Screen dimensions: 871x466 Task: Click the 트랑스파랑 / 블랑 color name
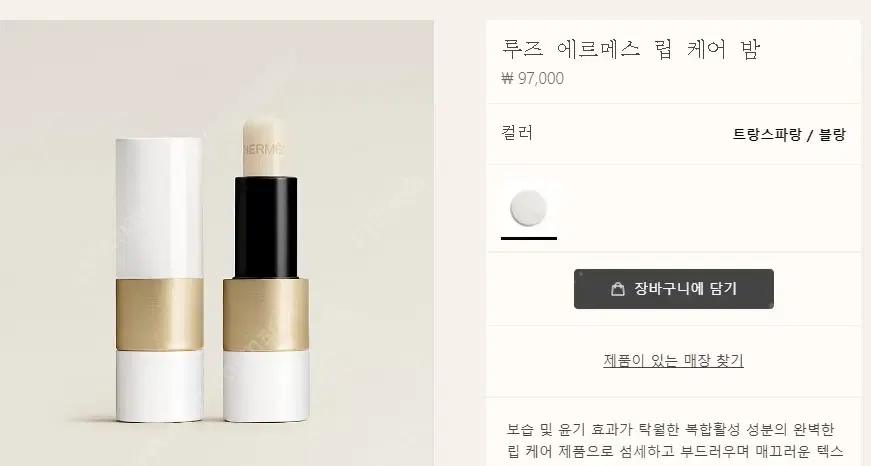[x=789, y=134]
